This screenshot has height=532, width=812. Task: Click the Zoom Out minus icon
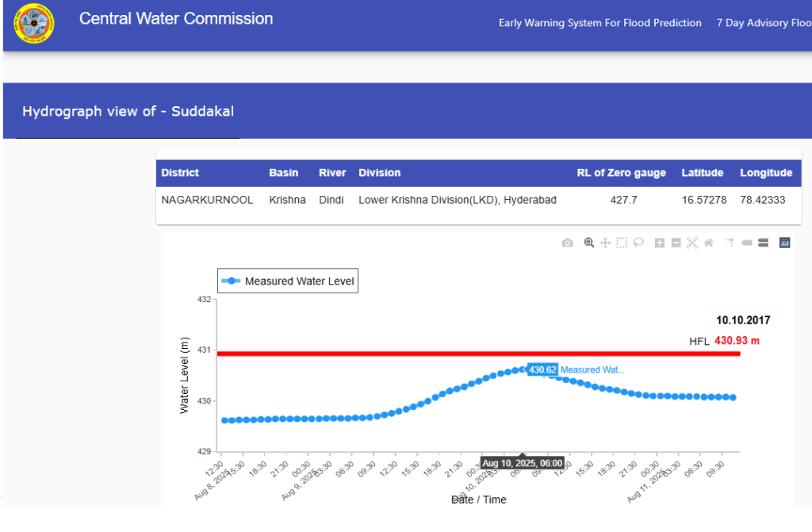[676, 243]
